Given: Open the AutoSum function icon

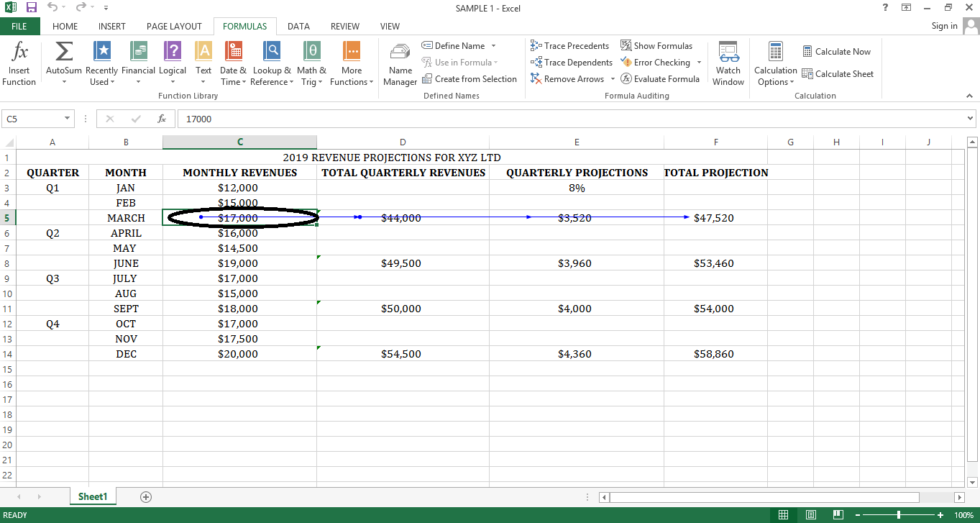Looking at the screenshot, I should [x=63, y=53].
